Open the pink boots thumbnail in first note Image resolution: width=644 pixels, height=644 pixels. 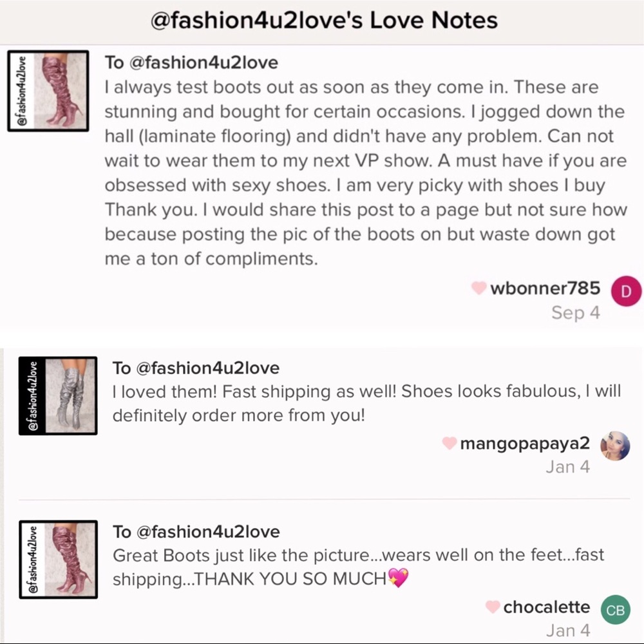coord(48,91)
